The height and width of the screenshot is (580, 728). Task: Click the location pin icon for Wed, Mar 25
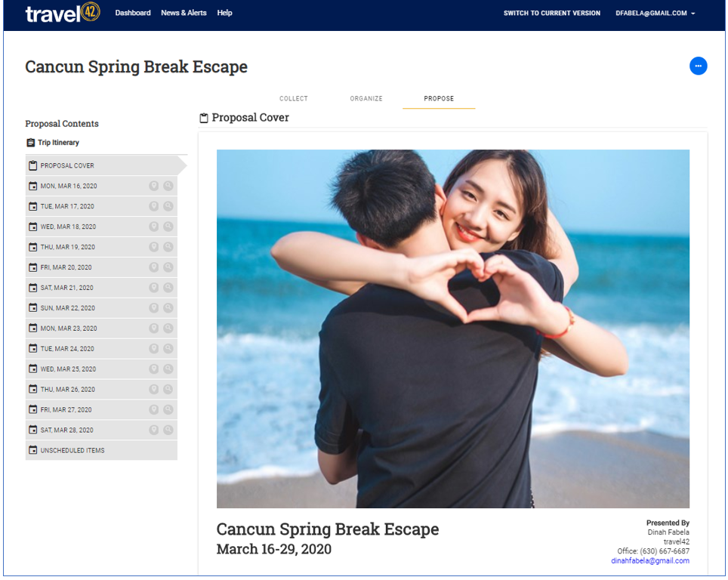[x=154, y=369]
